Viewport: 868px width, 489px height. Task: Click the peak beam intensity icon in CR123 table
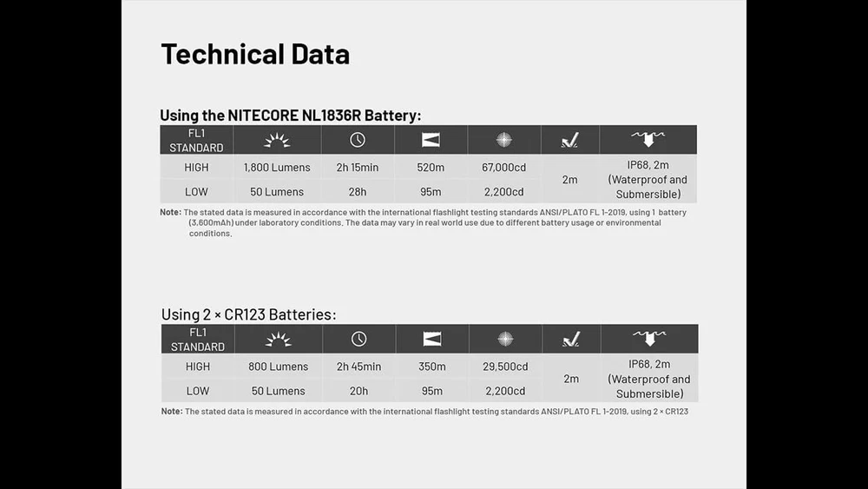pos(505,339)
